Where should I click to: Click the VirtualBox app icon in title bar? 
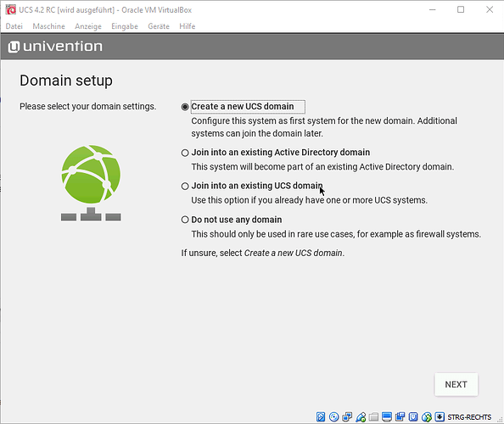coord(10,9)
